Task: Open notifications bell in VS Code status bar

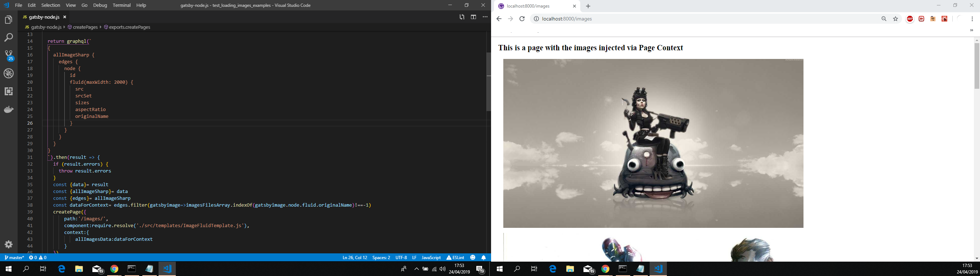Action: tap(484, 257)
